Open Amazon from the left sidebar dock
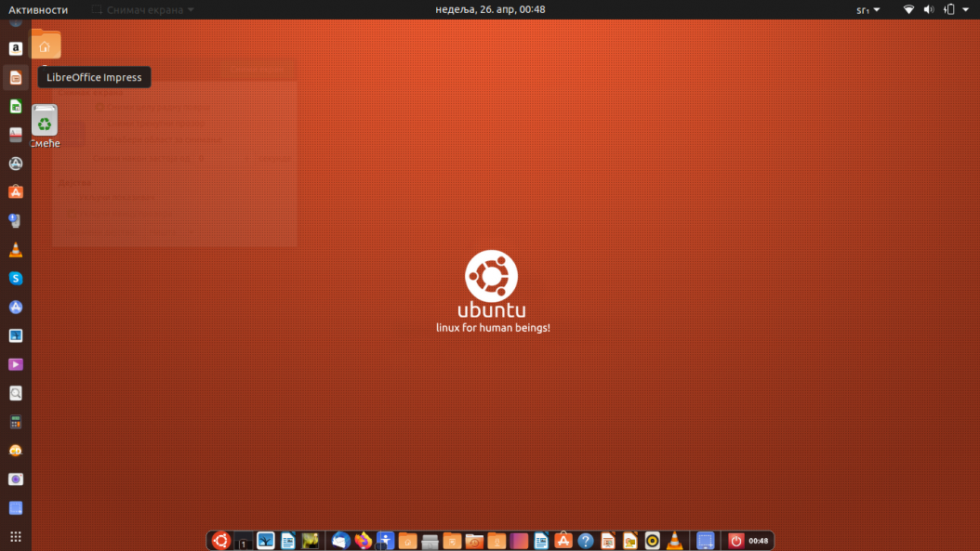This screenshot has width=980, height=551. coord(16,48)
